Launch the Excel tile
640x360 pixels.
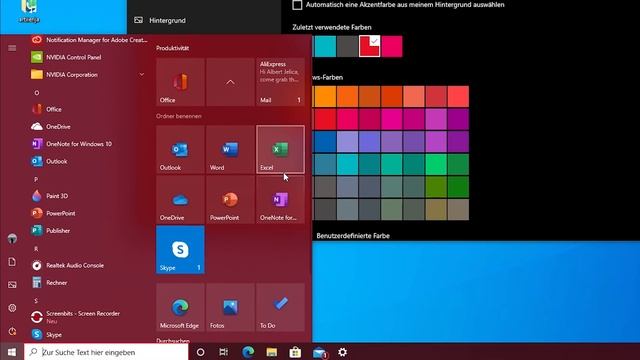pyautogui.click(x=280, y=149)
